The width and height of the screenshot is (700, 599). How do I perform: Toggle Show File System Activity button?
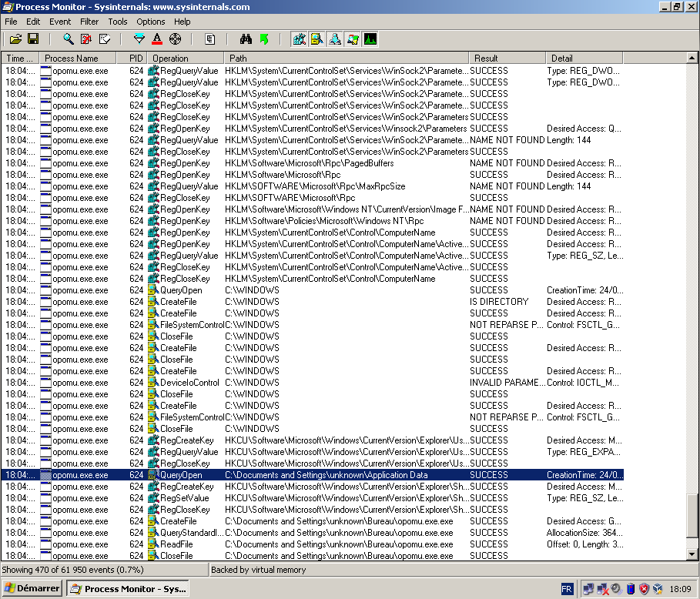point(317,38)
